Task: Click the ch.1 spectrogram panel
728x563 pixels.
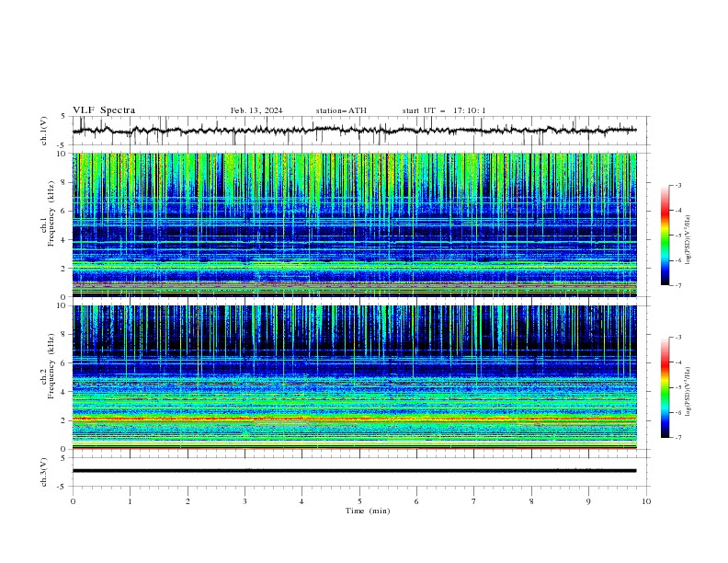Action: (354, 224)
